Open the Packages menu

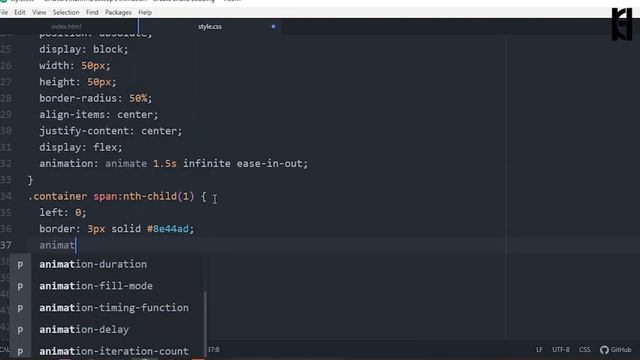pos(118,12)
